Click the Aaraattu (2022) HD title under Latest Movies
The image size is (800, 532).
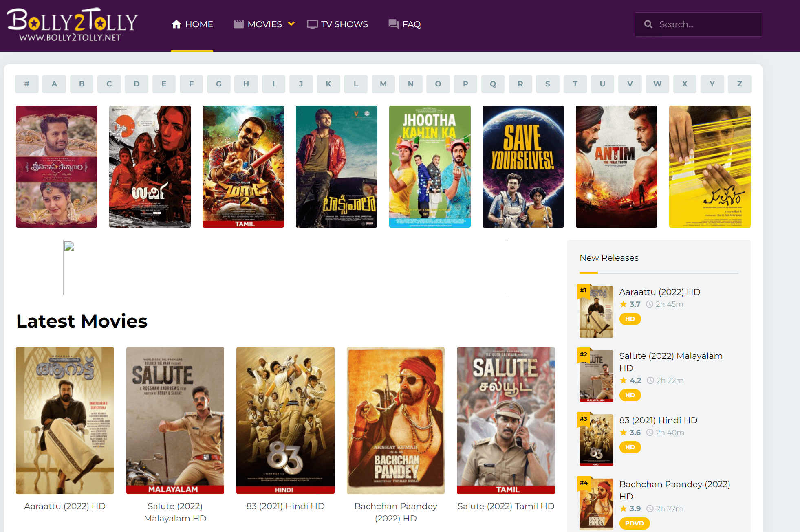tap(65, 506)
